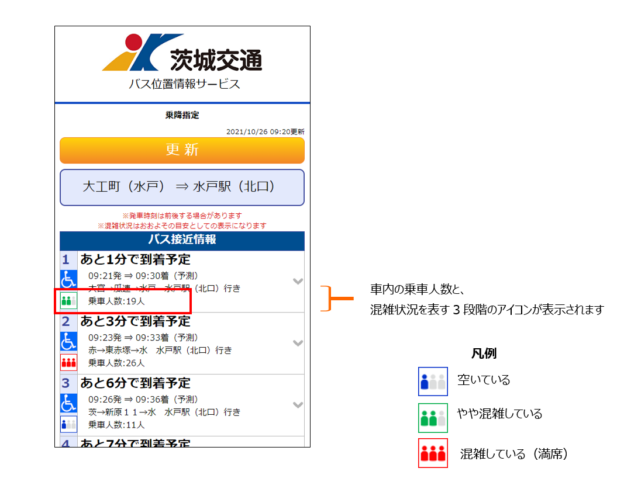Expand bus 3 arrival details chevron
This screenshot has width=624, height=489.
297,404
